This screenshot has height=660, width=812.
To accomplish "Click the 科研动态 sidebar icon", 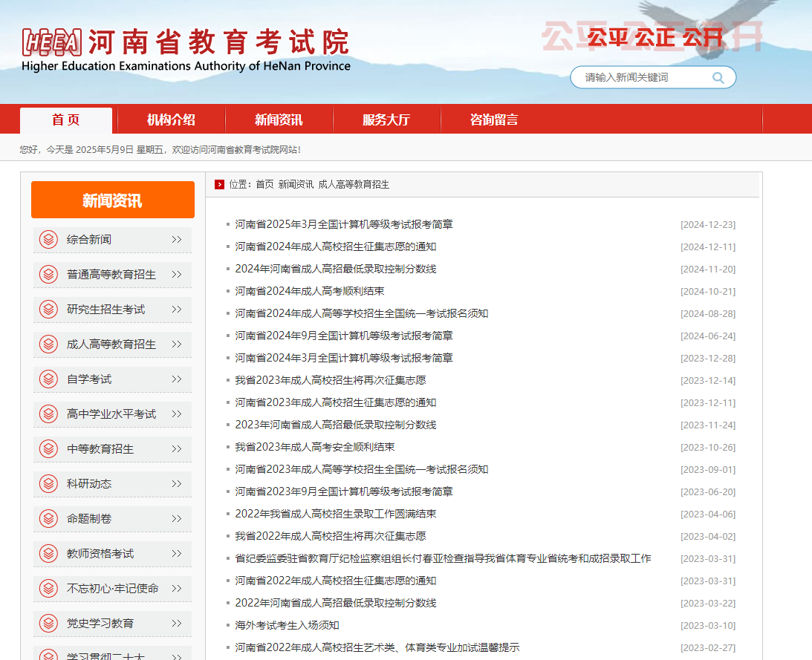I will pos(48,483).
